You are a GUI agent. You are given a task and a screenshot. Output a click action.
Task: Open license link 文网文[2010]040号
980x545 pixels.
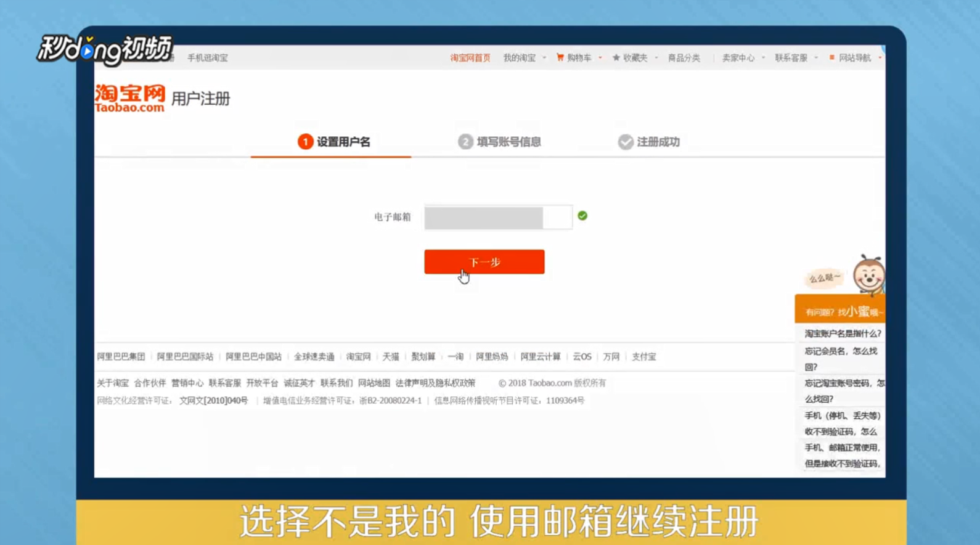point(213,401)
